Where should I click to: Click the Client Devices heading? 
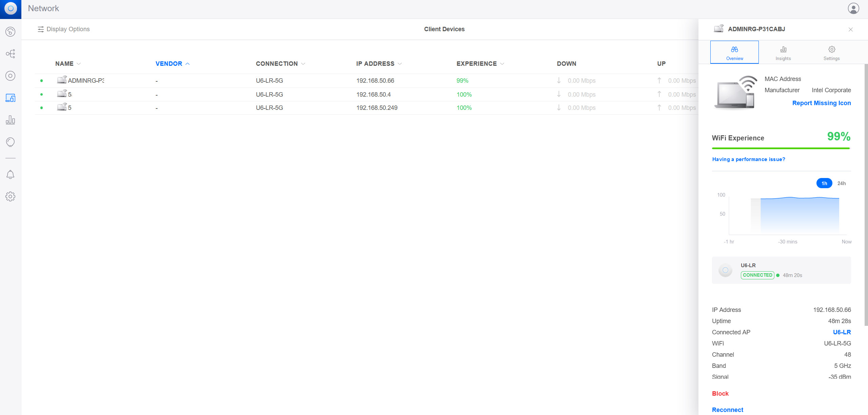pyautogui.click(x=444, y=29)
